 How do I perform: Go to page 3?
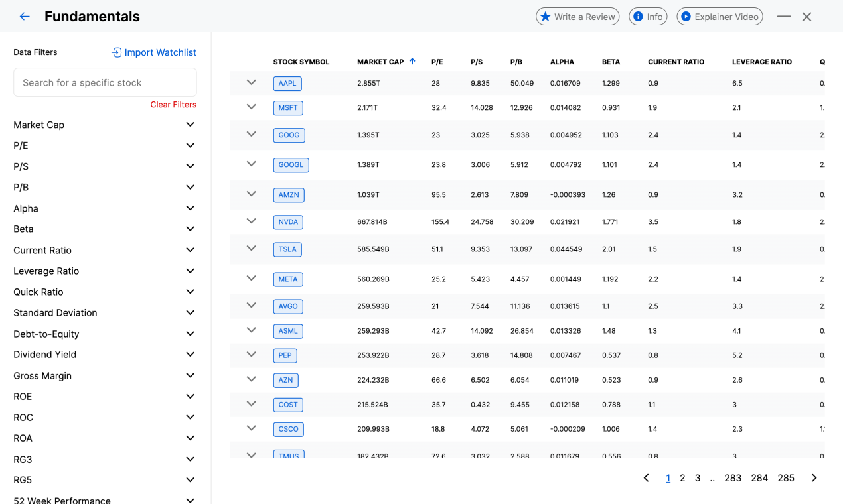[698, 478]
